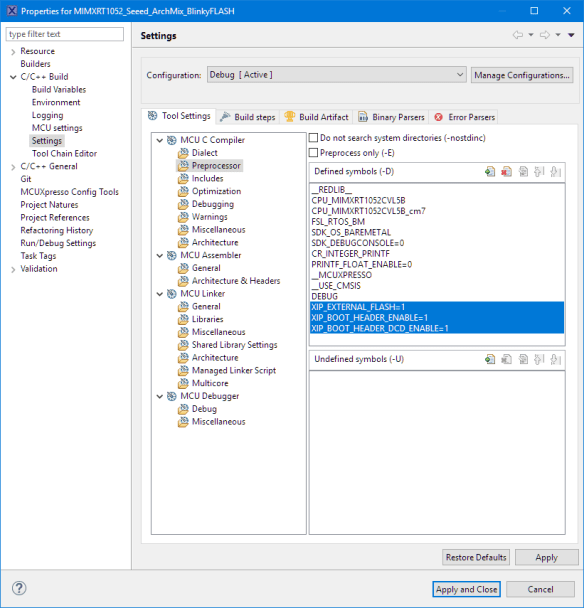Expand the Resource tree node
This screenshot has height=608, width=584.
[x=13, y=52]
